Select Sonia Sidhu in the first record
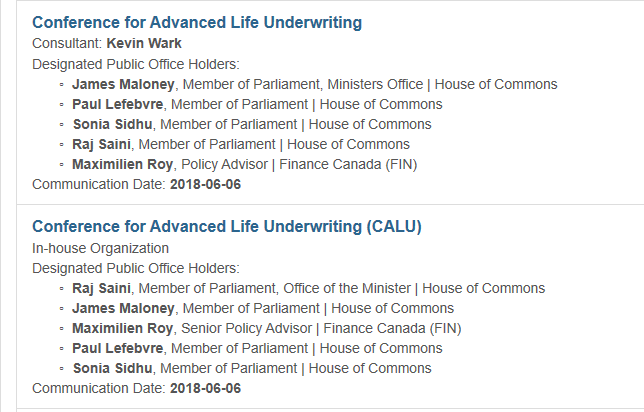644x412 pixels. click(x=113, y=124)
